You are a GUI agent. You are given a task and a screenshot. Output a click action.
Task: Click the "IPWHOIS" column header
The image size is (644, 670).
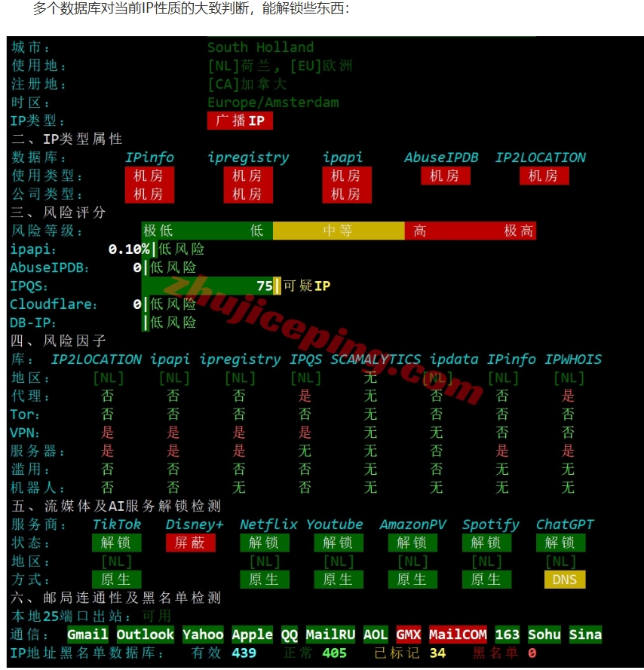[x=573, y=359]
